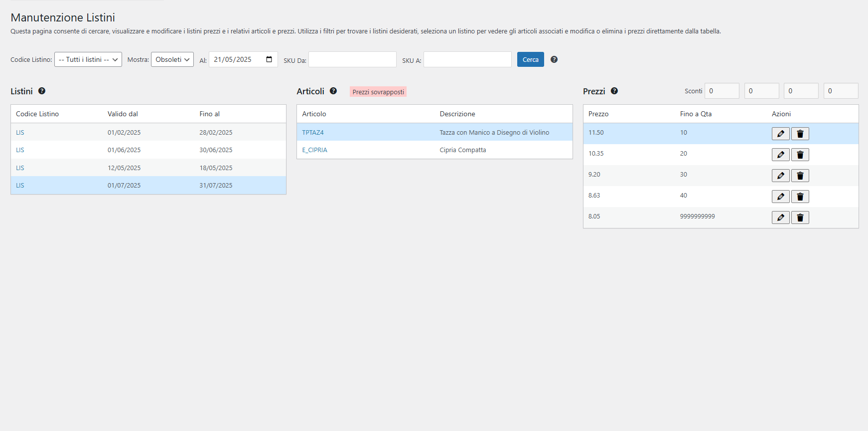This screenshot has height=431, width=868.
Task: Edit the 8.63 price row
Action: click(x=780, y=197)
